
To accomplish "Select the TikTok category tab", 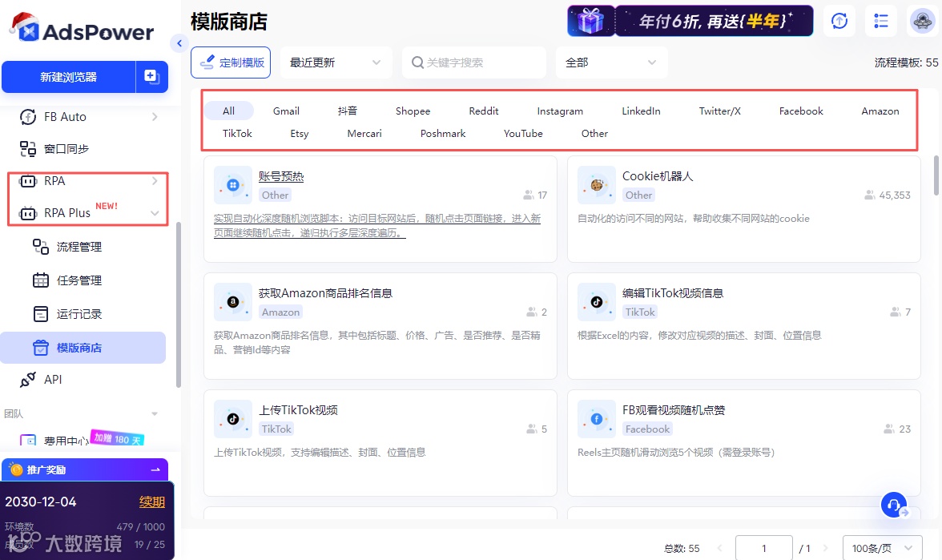I will point(237,133).
